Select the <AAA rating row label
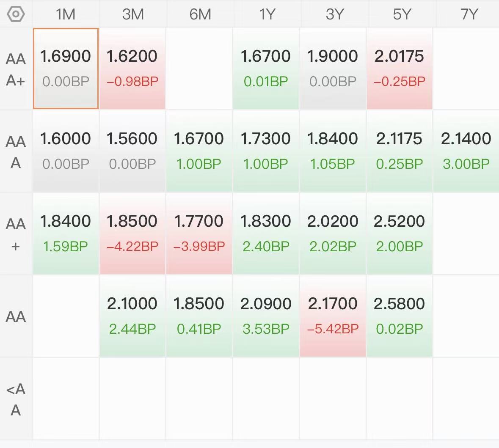Viewport: 499px width, 448px height. click(x=16, y=399)
